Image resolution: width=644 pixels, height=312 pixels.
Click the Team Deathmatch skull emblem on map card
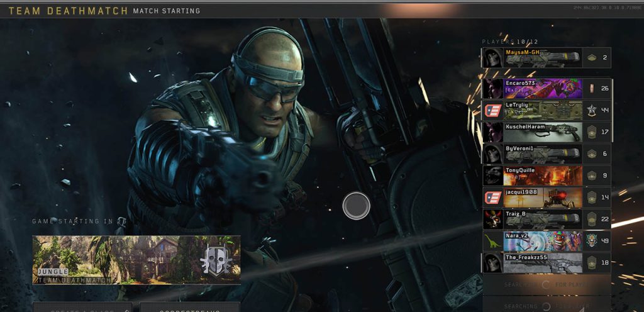click(x=216, y=260)
